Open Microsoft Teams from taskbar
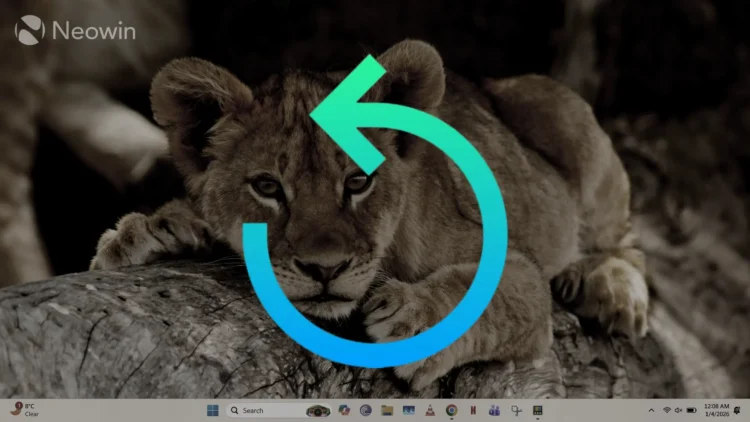This screenshot has width=750, height=422. tap(494, 410)
